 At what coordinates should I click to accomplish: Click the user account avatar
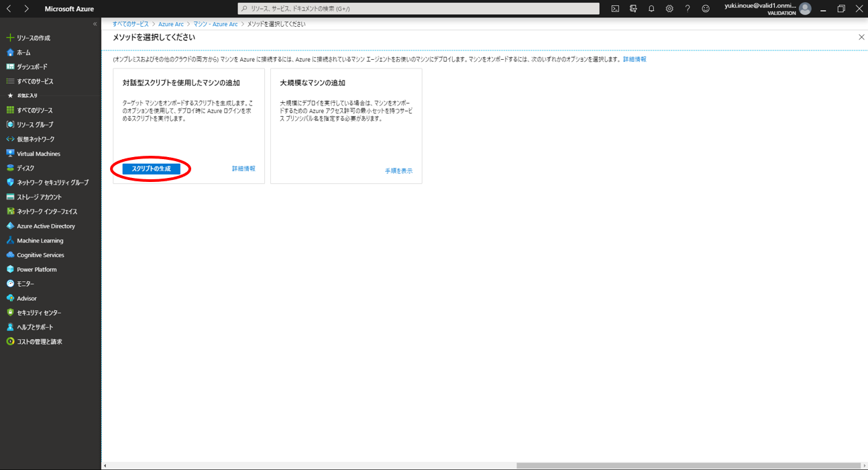coord(805,9)
